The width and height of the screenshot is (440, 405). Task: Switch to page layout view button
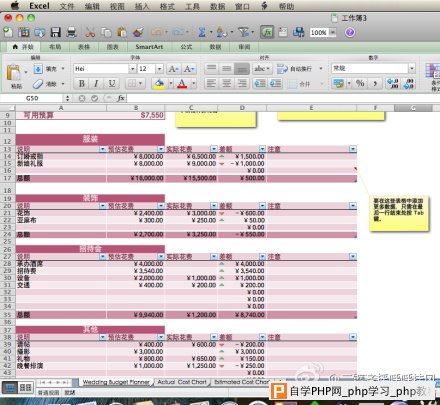click(26, 387)
